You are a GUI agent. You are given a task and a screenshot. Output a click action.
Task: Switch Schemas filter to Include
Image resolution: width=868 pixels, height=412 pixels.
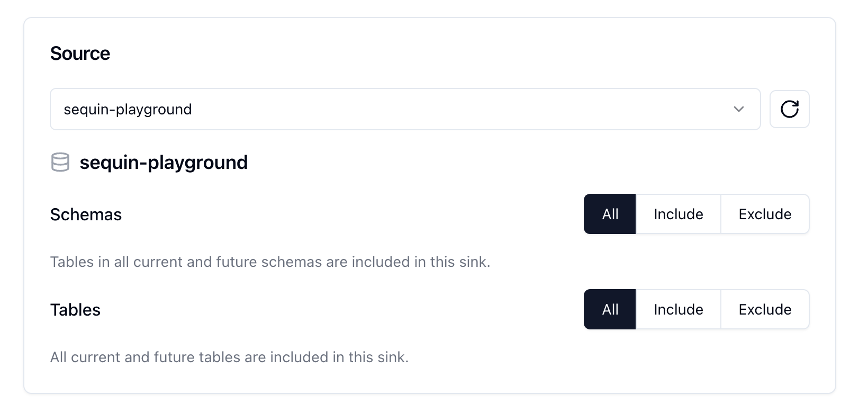coord(678,214)
